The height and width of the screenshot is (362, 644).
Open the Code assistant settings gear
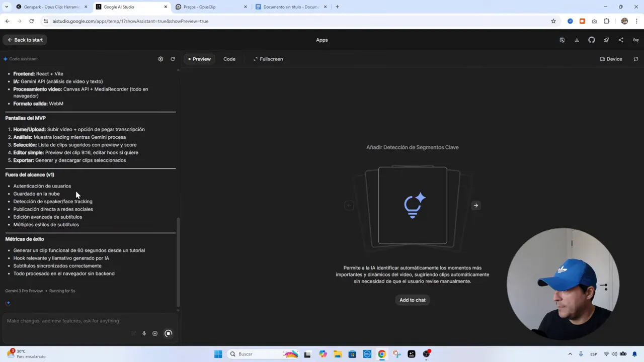point(160,59)
